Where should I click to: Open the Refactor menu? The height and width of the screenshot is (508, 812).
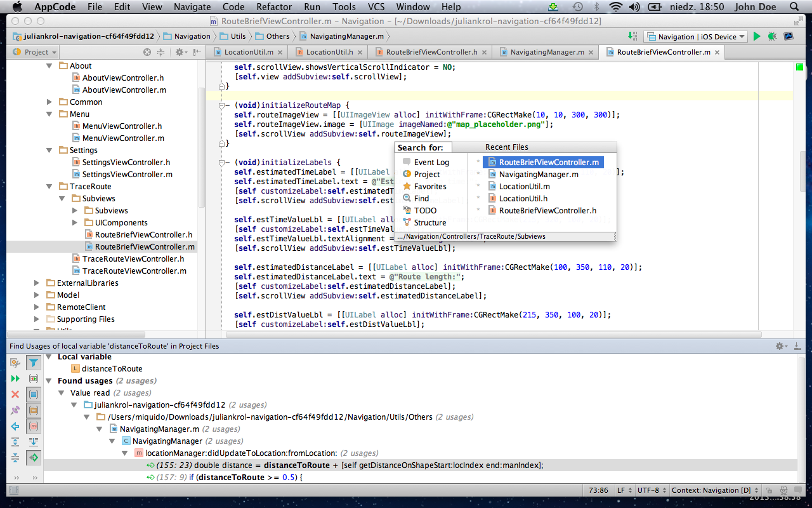(x=274, y=7)
